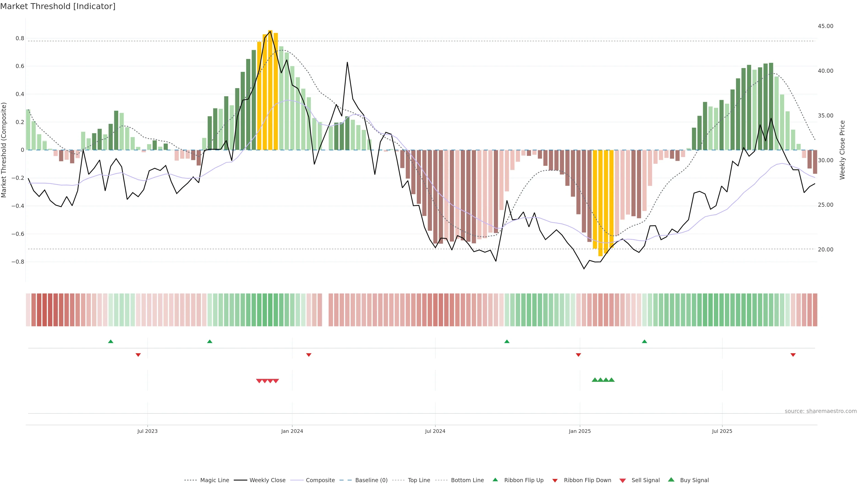Image resolution: width=868 pixels, height=488 pixels.
Task: Click the Baseline (0) legend label
Action: pos(371,480)
